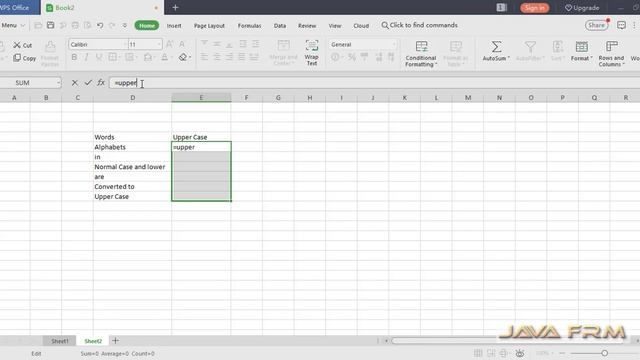Open the Format dropdown in ribbon

click(582, 51)
